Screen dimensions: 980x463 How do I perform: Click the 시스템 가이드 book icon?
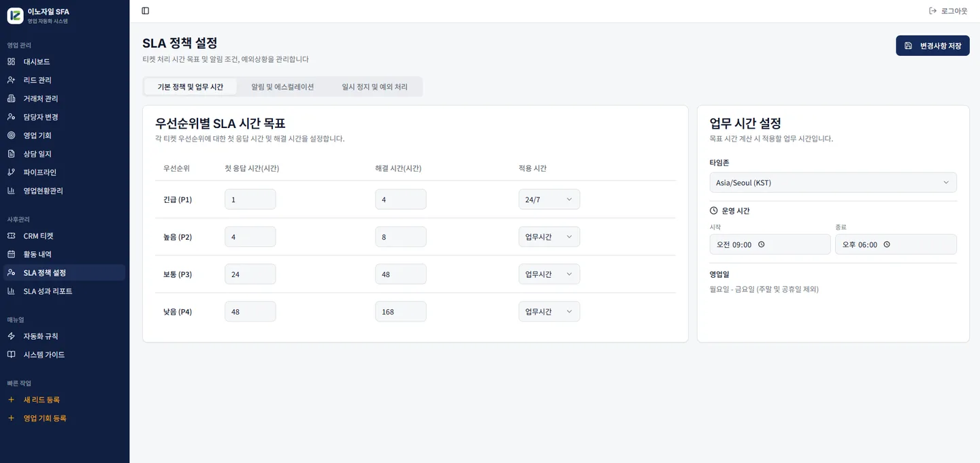pos(11,355)
